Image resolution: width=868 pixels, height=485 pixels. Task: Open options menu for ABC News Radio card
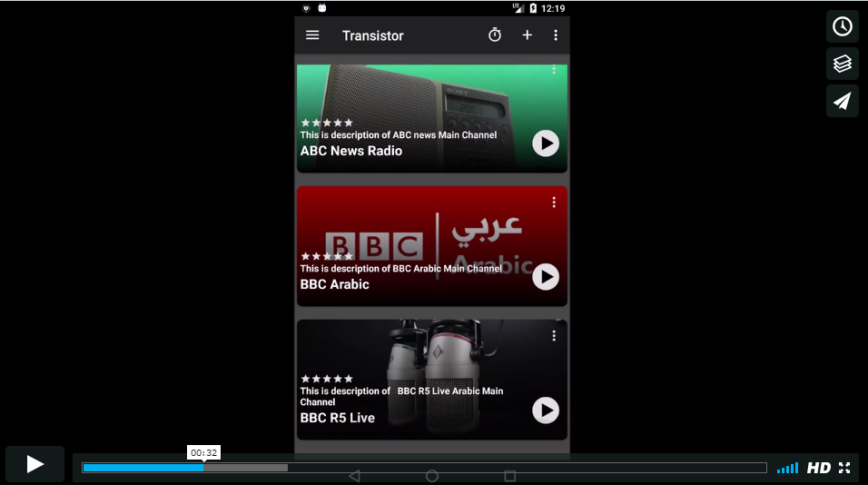554,70
